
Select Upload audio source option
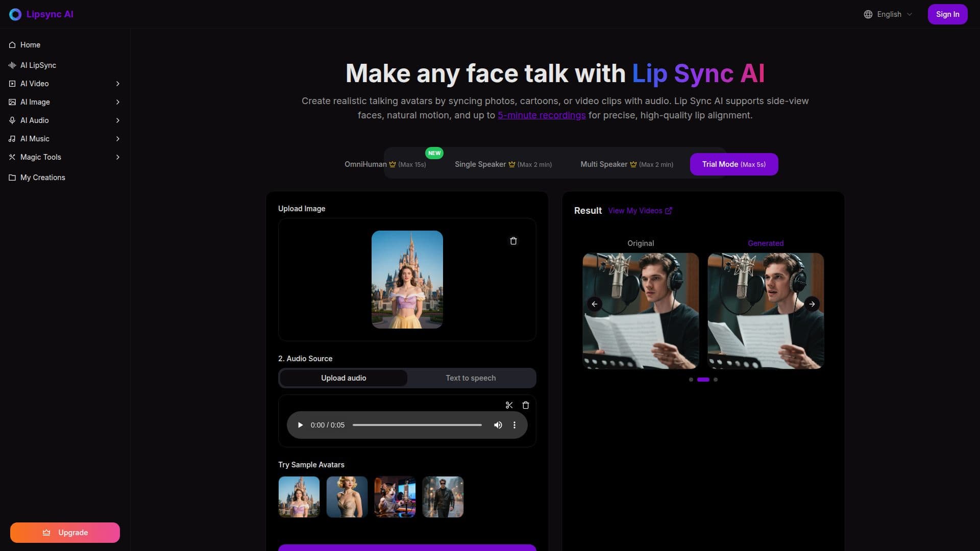(344, 378)
